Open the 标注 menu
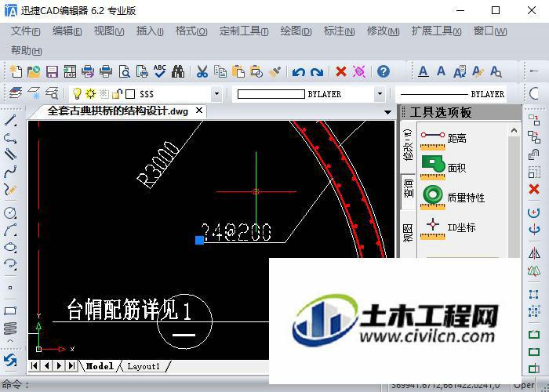 pyautogui.click(x=340, y=31)
